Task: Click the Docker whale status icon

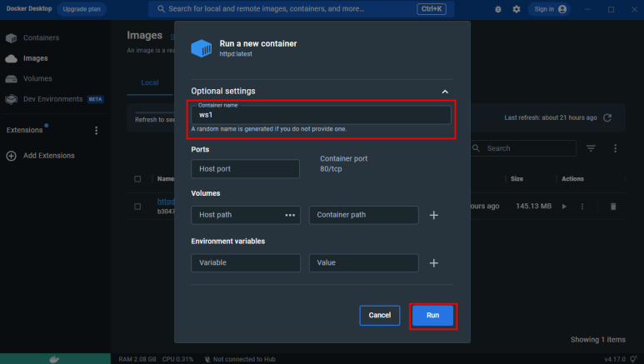Action: tap(54, 359)
